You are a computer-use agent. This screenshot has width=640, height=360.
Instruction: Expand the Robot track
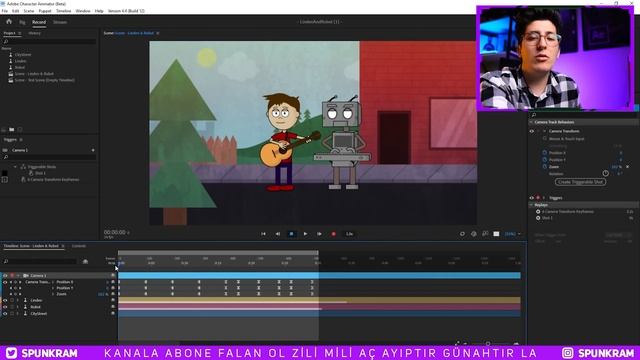(18, 307)
